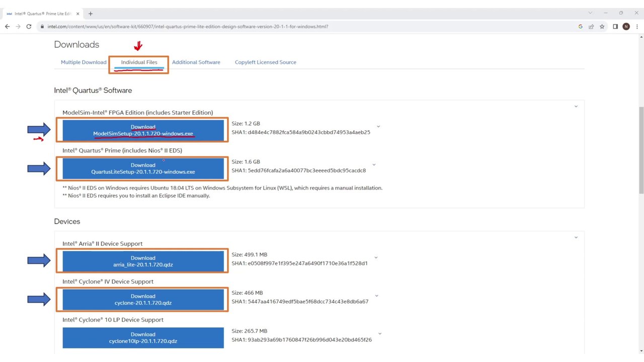Click the browser back arrow
Image resolution: width=644 pixels, height=362 pixels.
[7, 27]
